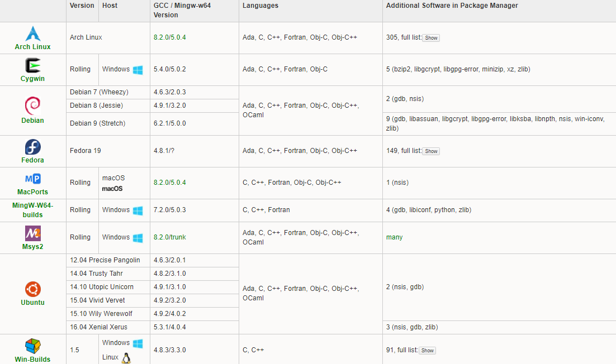Select the 15.10 Wily Werewolf cell
Image resolution: width=616 pixels, height=364 pixels.
(108, 314)
